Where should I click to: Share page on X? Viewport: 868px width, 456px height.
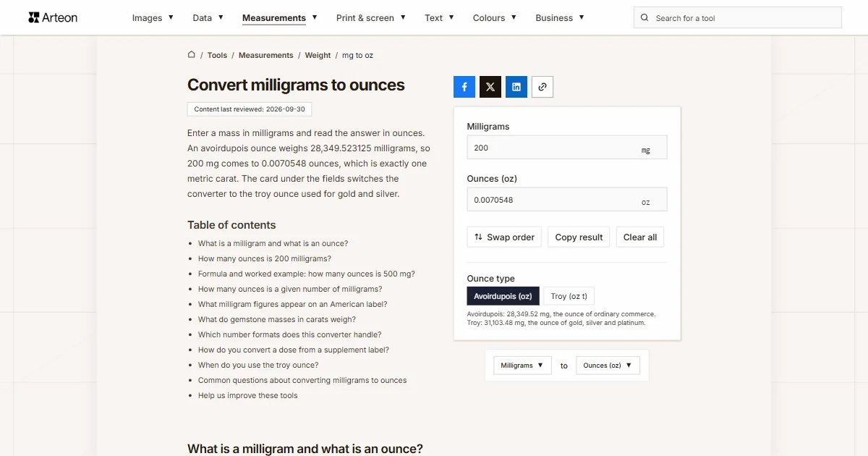(490, 87)
